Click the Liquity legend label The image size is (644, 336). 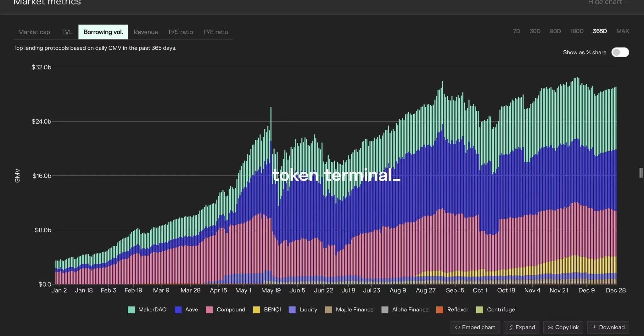click(x=308, y=310)
